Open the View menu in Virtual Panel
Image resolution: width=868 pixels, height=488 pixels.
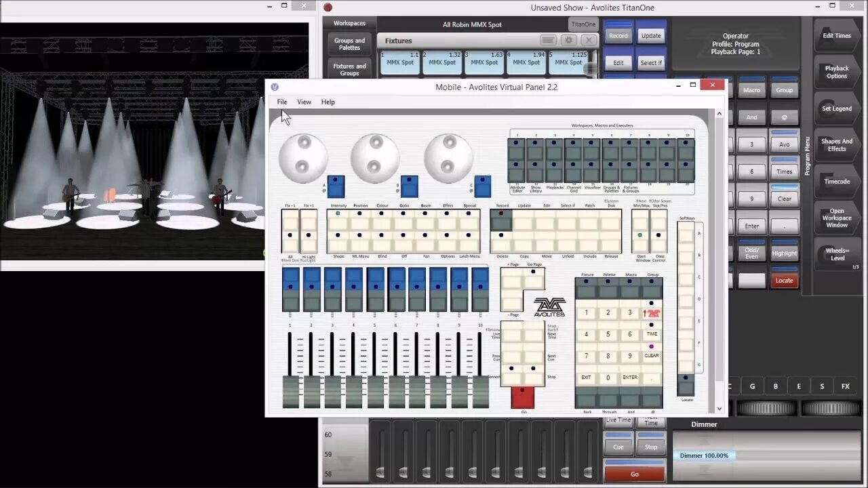point(304,102)
